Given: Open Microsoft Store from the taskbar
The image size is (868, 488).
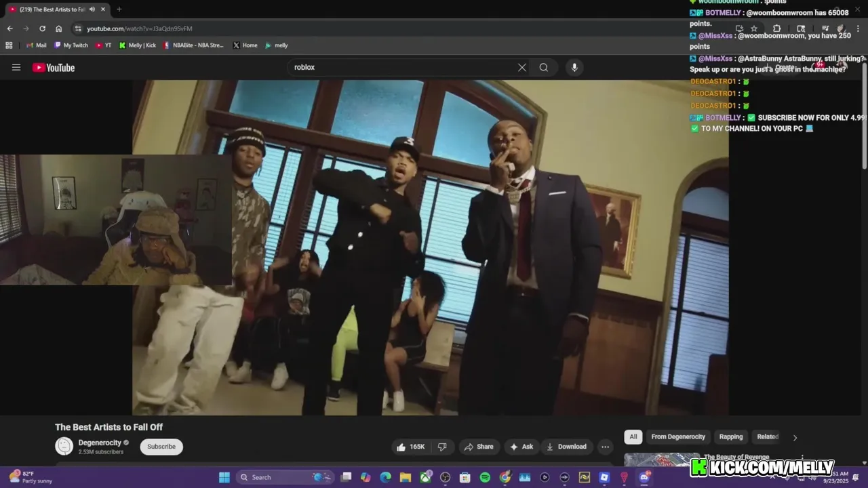Looking at the screenshot, I should [x=465, y=477].
